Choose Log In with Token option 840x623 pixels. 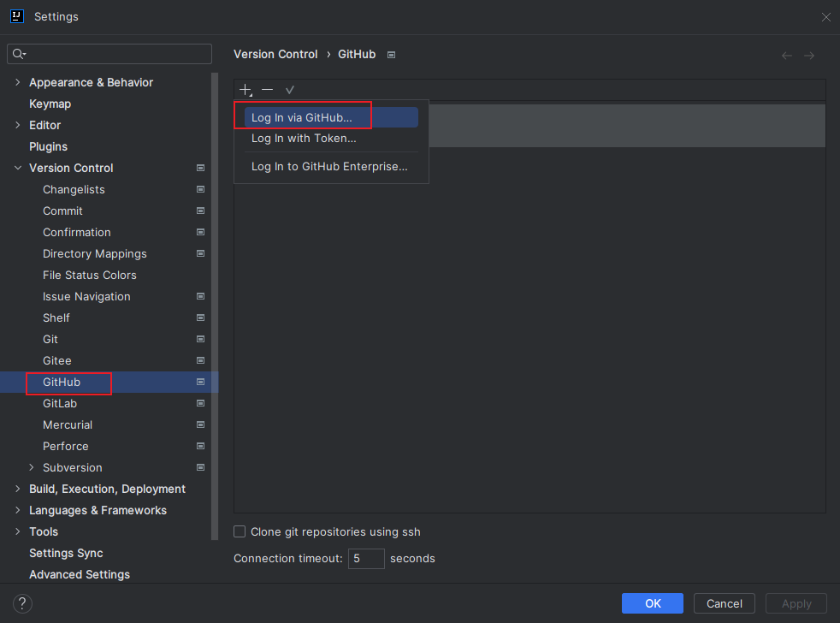coord(331,139)
